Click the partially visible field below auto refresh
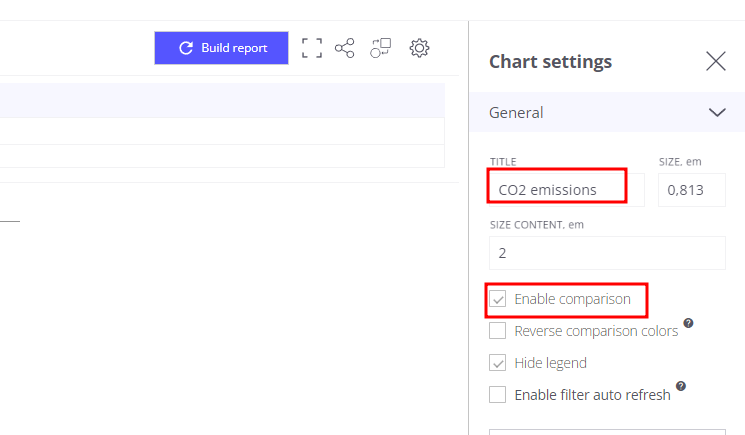This screenshot has height=435, width=745. pyautogui.click(x=607, y=431)
